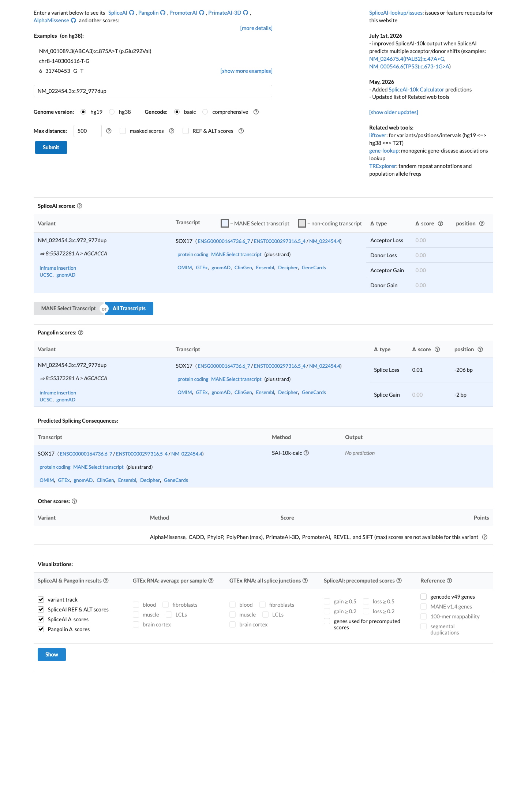The width and height of the screenshot is (532, 805).
Task: Open help icon for GTEx RNA all splice junctions
Action: (305, 581)
